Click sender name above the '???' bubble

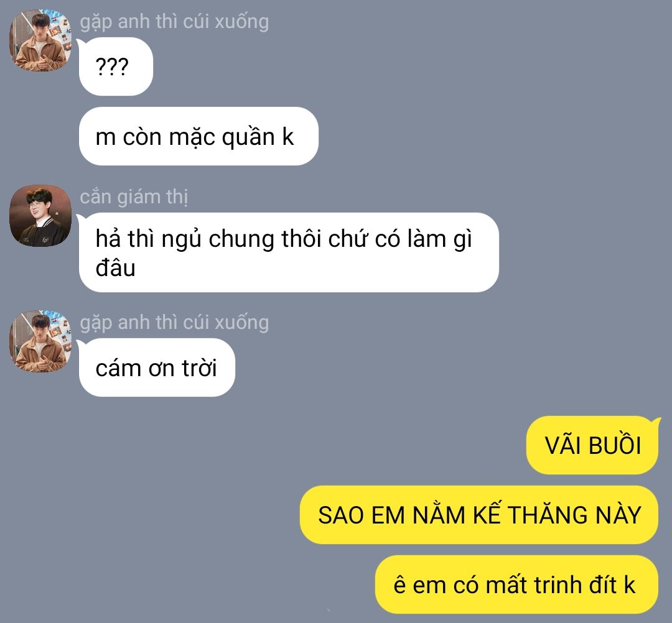click(x=174, y=22)
